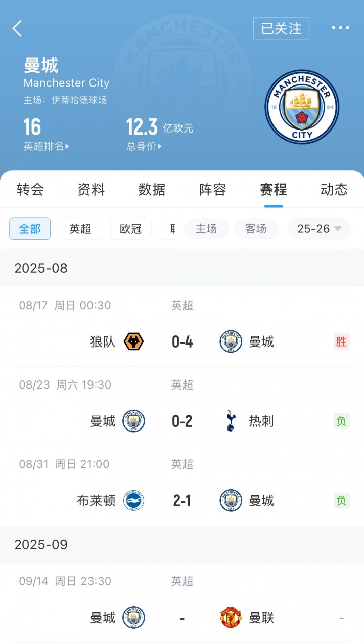Screen dimensions: 364x643
Task: Select the 欧冠 competition filter
Action: (x=130, y=229)
